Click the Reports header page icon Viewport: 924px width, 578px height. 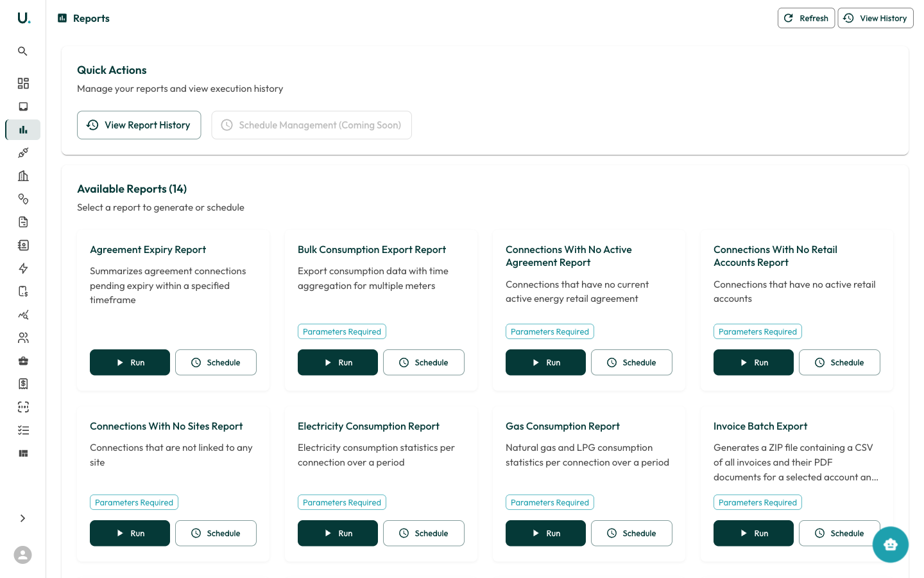tap(62, 19)
